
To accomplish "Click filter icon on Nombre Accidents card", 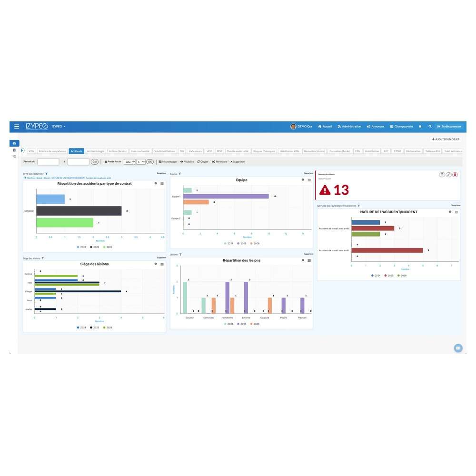I will tap(442, 175).
